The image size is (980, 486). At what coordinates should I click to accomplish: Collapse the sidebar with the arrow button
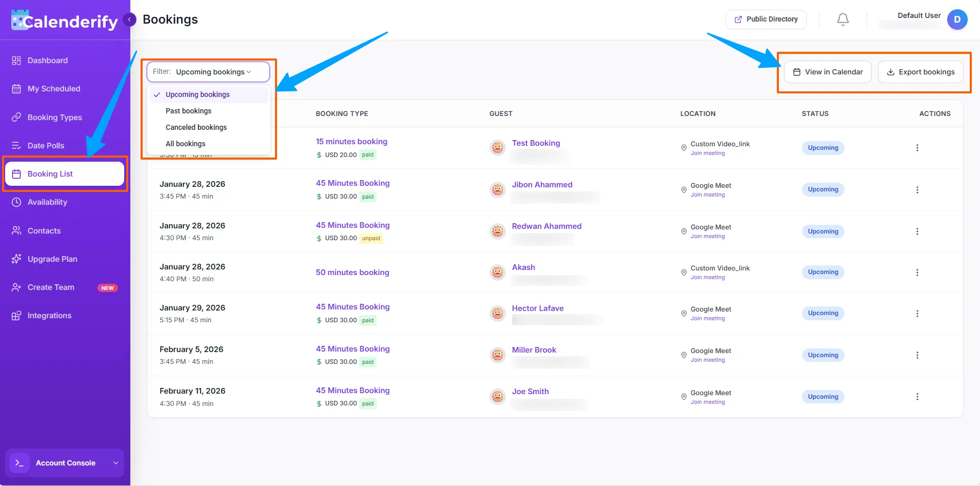click(x=130, y=20)
